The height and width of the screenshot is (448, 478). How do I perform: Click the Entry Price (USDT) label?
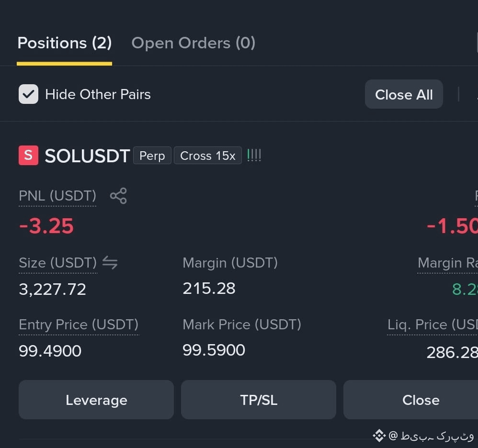tap(79, 325)
